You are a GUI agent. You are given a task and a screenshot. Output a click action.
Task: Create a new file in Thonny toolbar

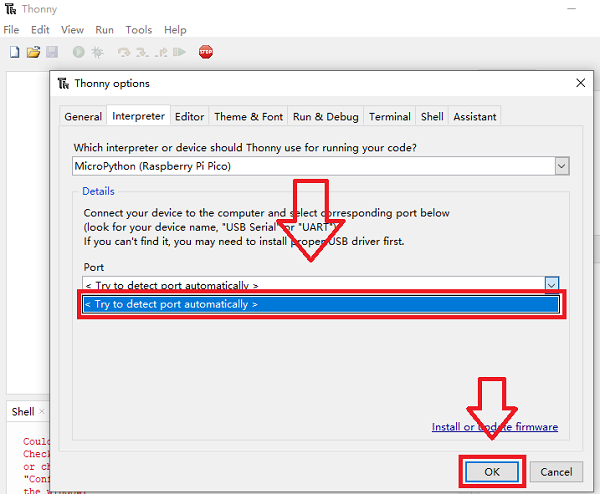tap(15, 52)
